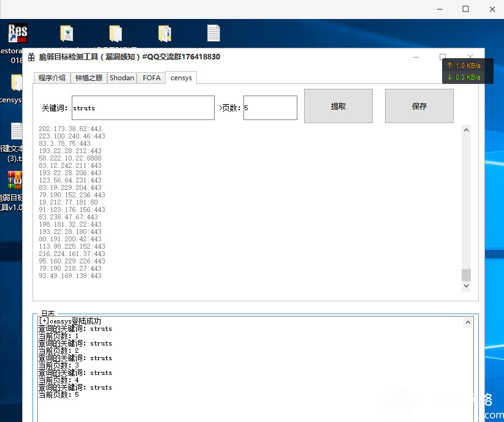
Task: Minimize the vulnerability detection tool window
Action: coord(416,57)
